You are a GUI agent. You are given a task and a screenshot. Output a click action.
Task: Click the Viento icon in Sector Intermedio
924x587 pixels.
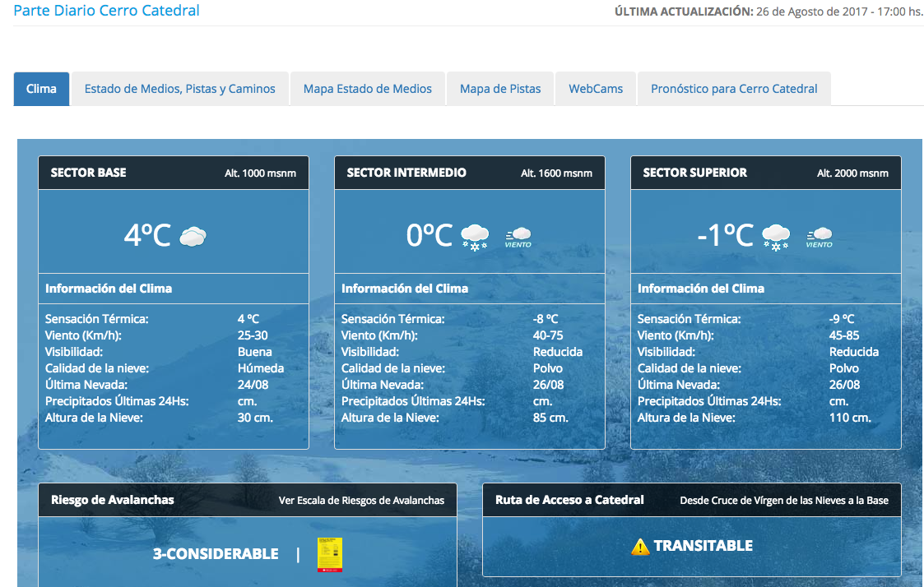coord(518,238)
